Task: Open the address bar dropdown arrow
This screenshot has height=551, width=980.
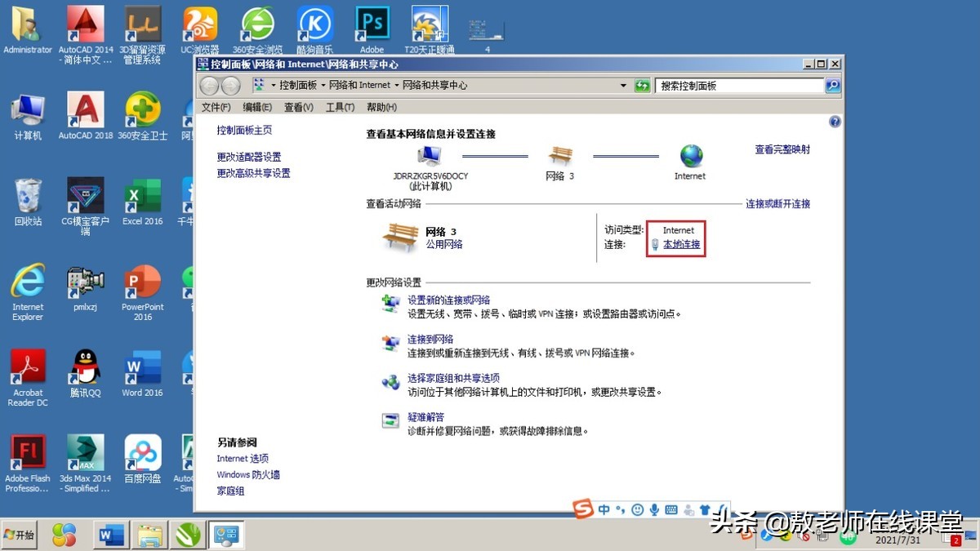Action: coord(622,85)
